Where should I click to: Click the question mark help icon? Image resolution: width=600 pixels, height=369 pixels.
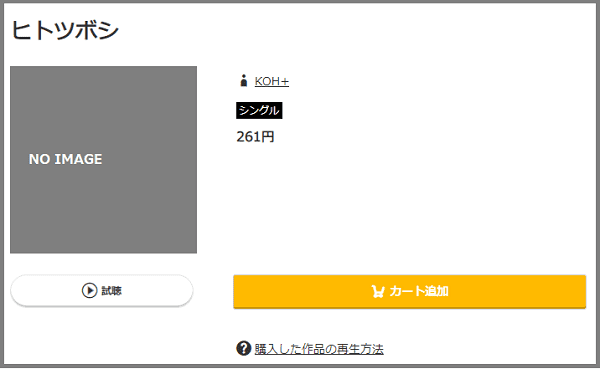pyautogui.click(x=243, y=348)
